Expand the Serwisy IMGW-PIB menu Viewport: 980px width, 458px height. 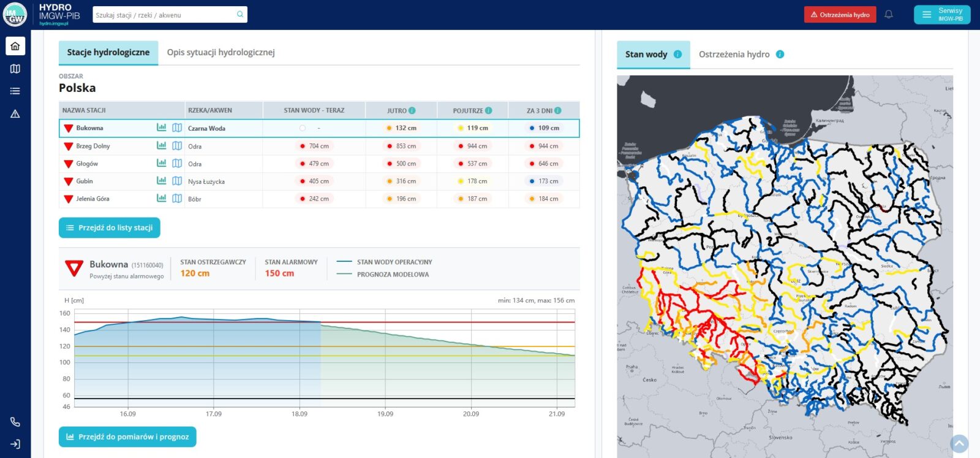942,15
